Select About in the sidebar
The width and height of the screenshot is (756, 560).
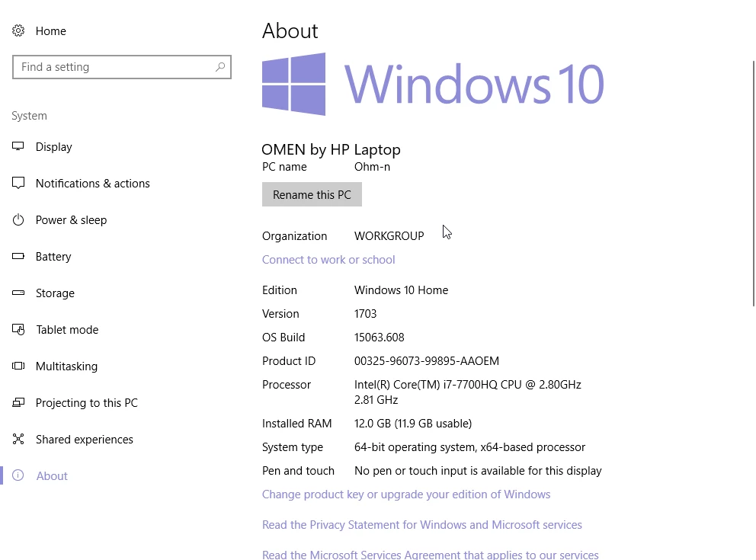click(x=52, y=475)
